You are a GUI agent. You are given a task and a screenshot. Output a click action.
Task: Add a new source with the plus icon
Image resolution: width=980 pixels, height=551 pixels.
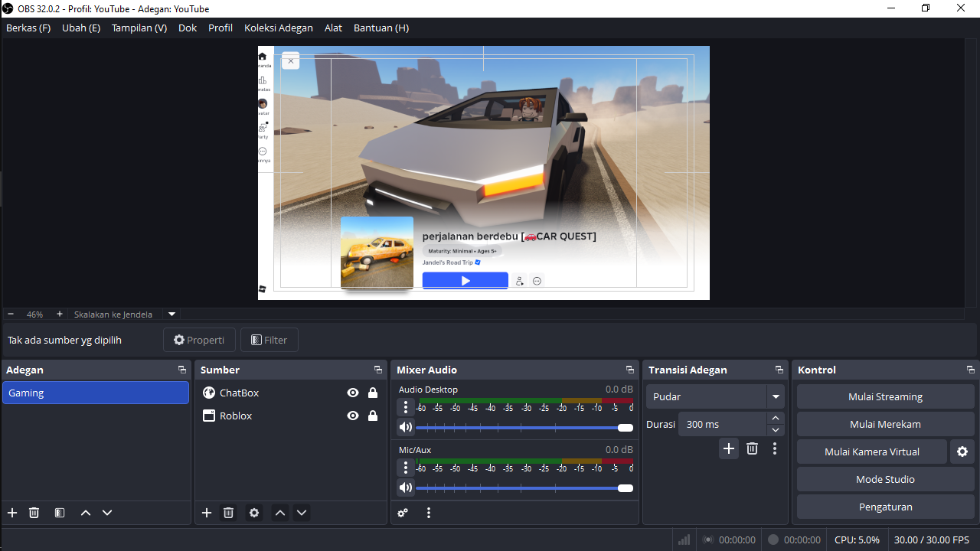click(206, 513)
